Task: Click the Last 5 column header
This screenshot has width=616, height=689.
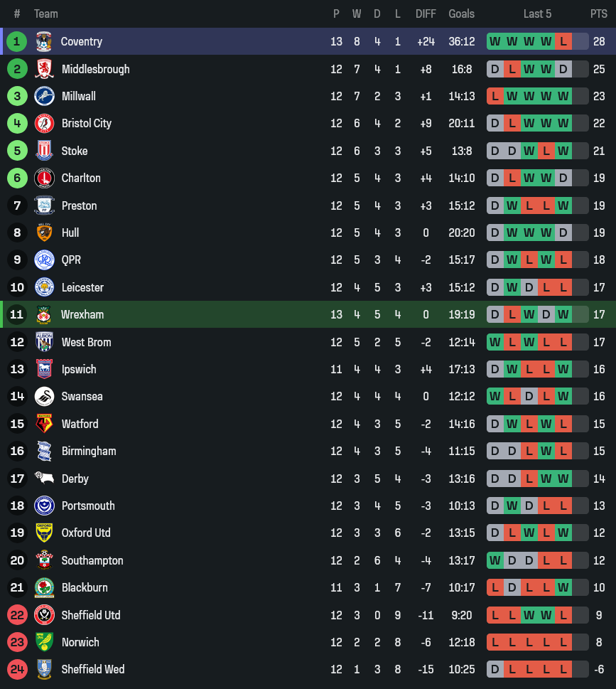Action: [537, 14]
